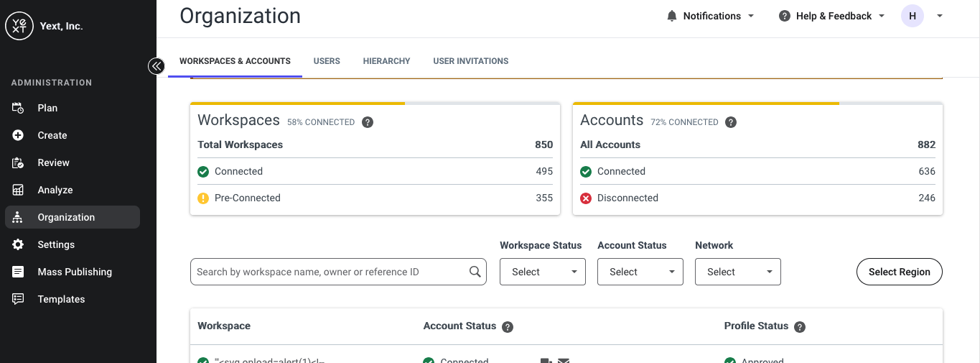The image size is (980, 363).
Task: Collapse the sidebar with double-chevron icon
Action: coord(157,66)
